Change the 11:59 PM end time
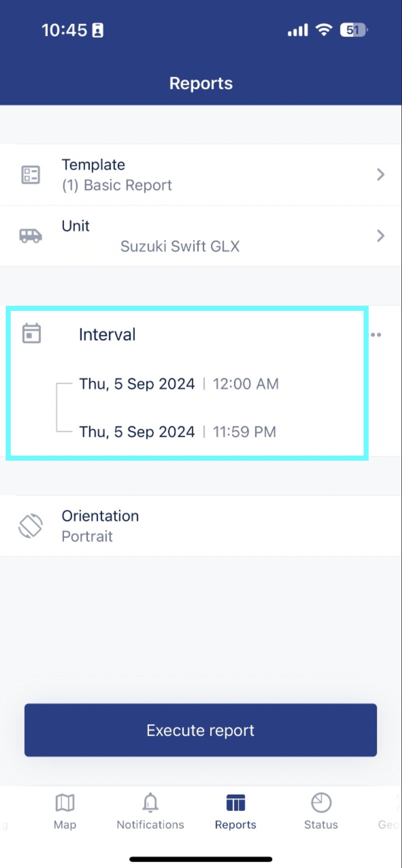The width and height of the screenshot is (402, 868). click(x=244, y=432)
